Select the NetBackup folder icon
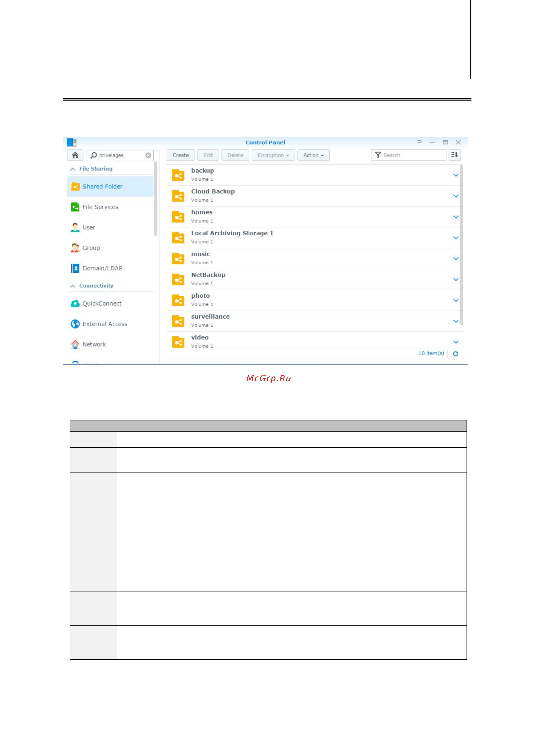The image size is (535, 756). pos(178,279)
